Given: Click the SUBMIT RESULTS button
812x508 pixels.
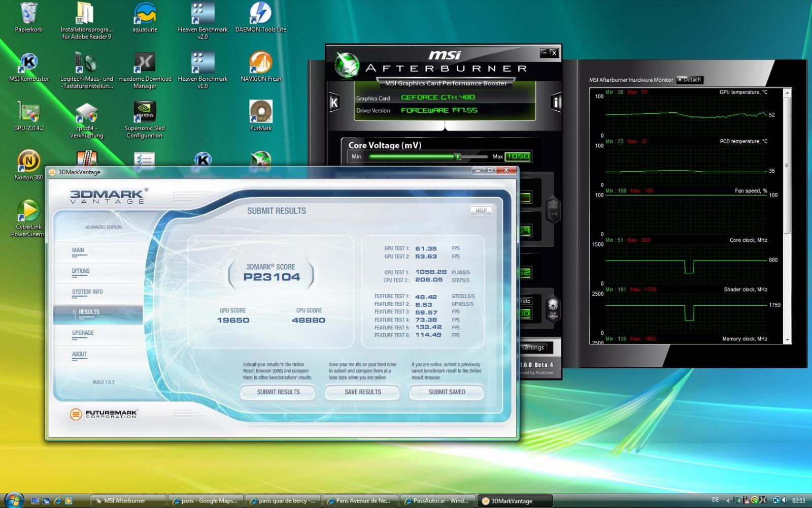Looking at the screenshot, I should pos(278,392).
